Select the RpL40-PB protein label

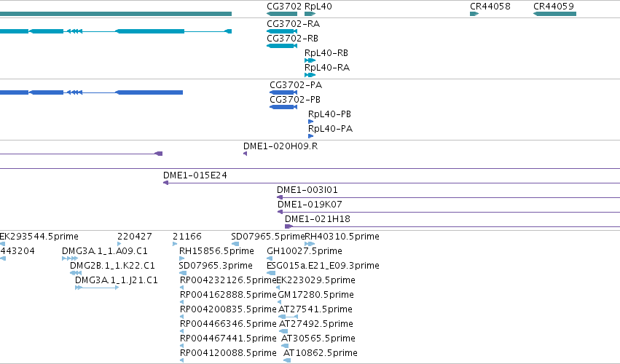(x=330, y=114)
